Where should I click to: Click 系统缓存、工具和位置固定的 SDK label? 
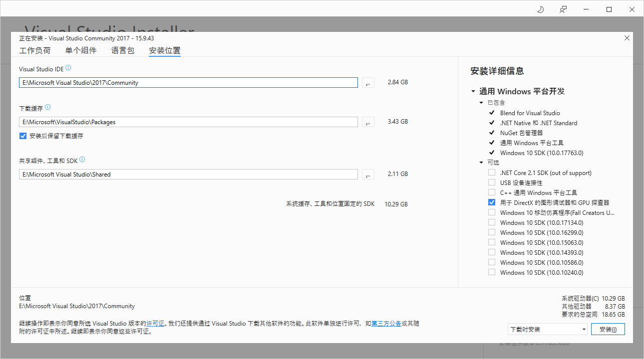tap(330, 204)
